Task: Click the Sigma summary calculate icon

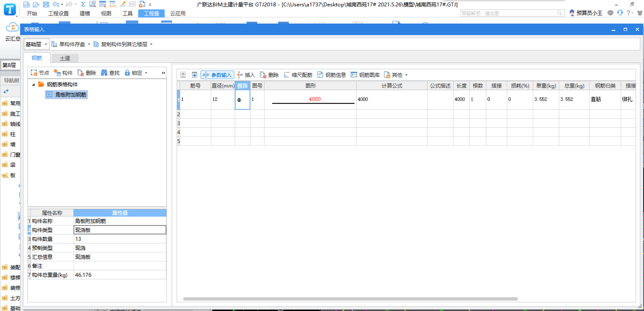Action: (x=83, y=4)
